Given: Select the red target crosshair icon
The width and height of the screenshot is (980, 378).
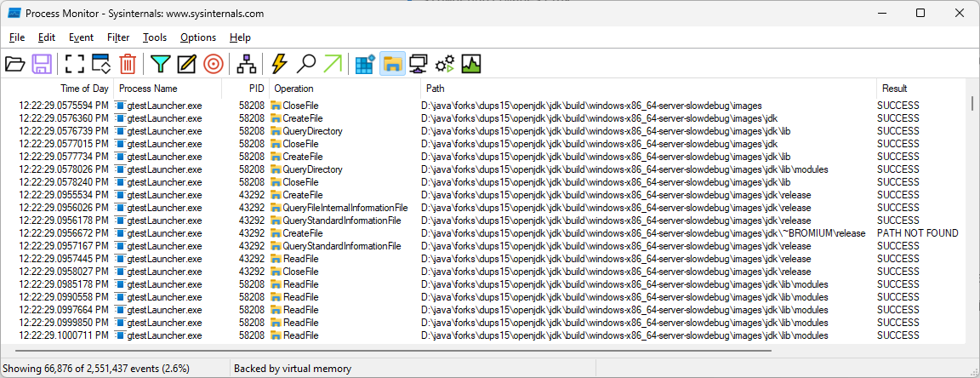Looking at the screenshot, I should (x=213, y=64).
